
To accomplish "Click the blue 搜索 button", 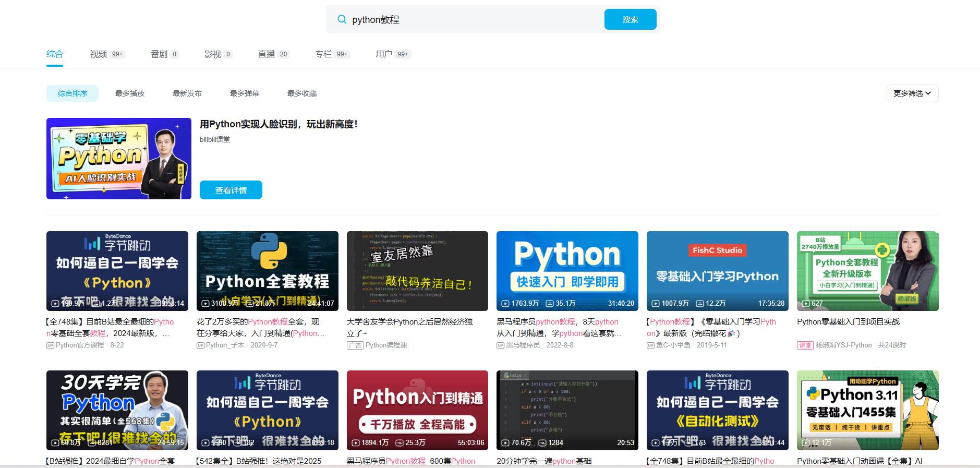I will point(630,19).
